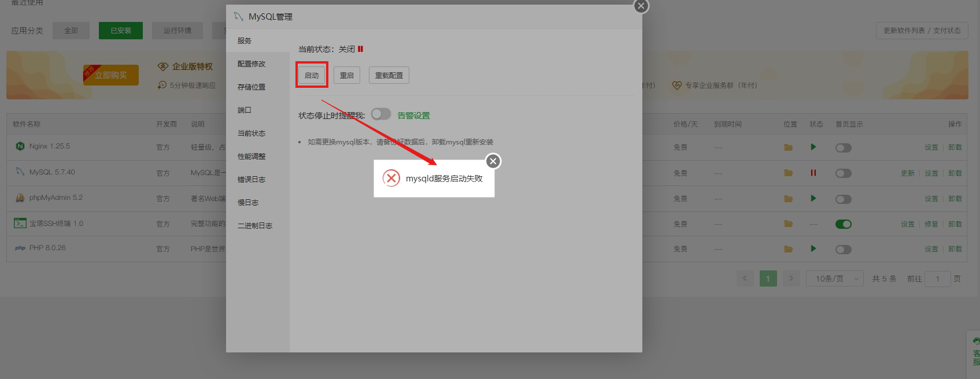Viewport: 980px width, 379px height.
Task: Open the 慢日志 tab
Action: [257, 203]
